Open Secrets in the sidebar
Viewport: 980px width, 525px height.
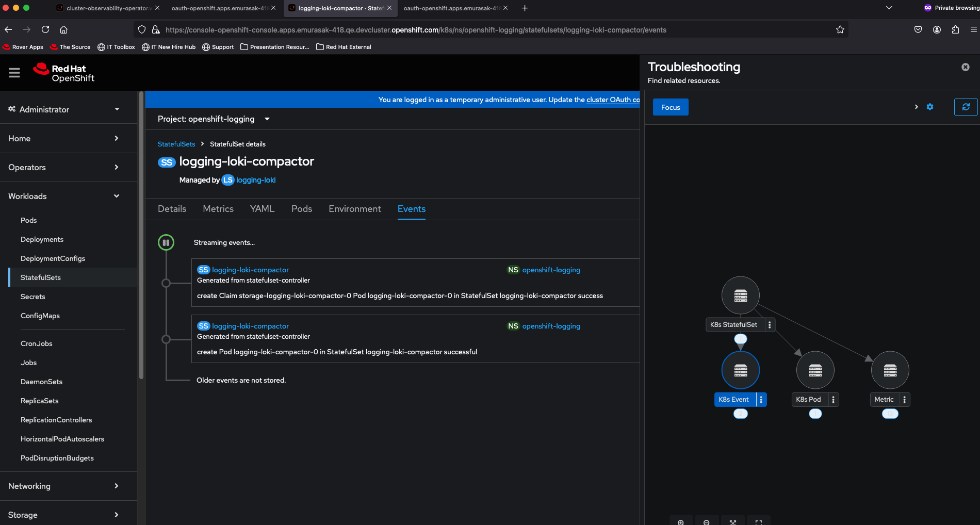[x=33, y=297]
